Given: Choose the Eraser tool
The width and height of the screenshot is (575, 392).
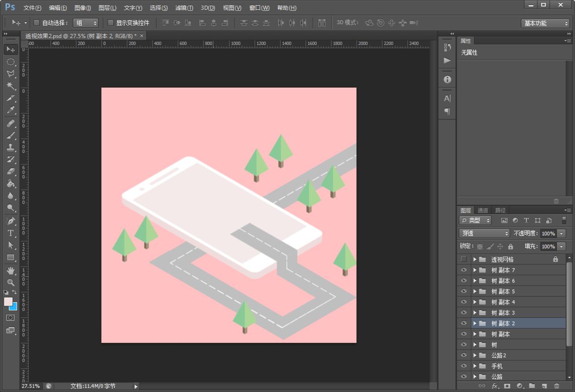Looking at the screenshot, I should pos(11,172).
